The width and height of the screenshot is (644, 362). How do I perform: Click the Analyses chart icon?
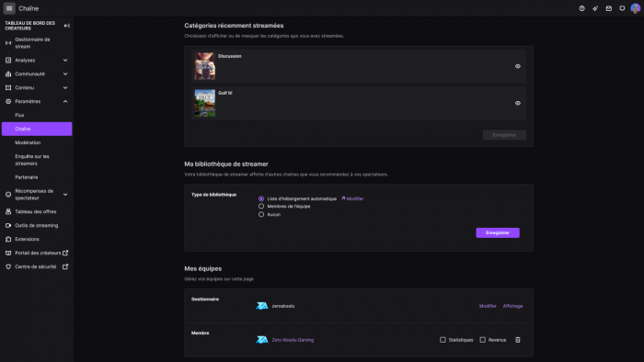coord(8,61)
